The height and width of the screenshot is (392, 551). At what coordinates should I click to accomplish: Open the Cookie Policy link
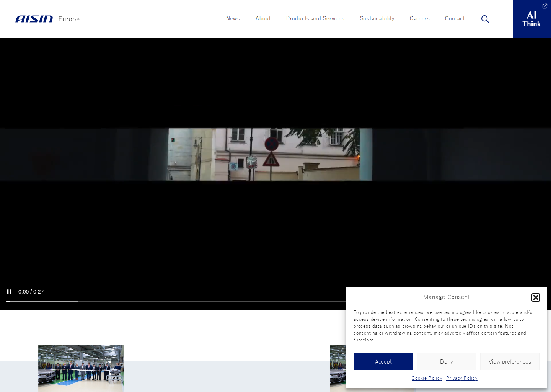pyautogui.click(x=427, y=378)
